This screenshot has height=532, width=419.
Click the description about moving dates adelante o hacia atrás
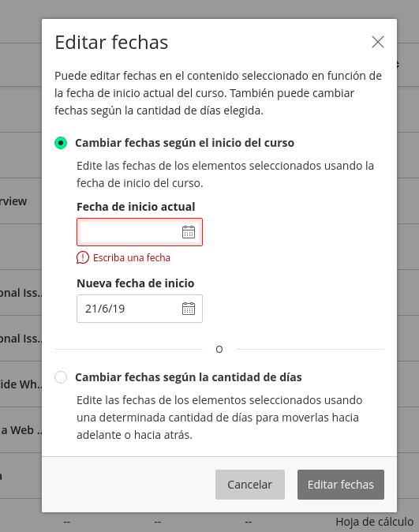click(219, 418)
